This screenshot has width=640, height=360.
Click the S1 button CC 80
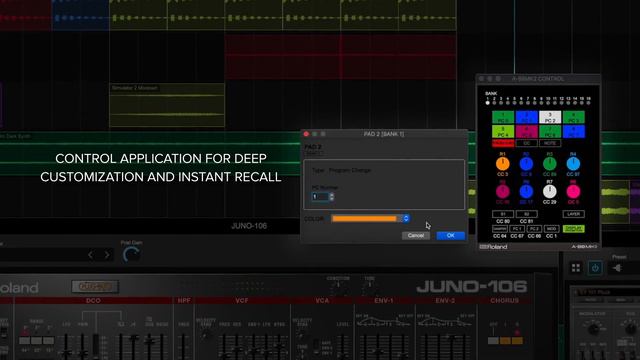click(503, 214)
